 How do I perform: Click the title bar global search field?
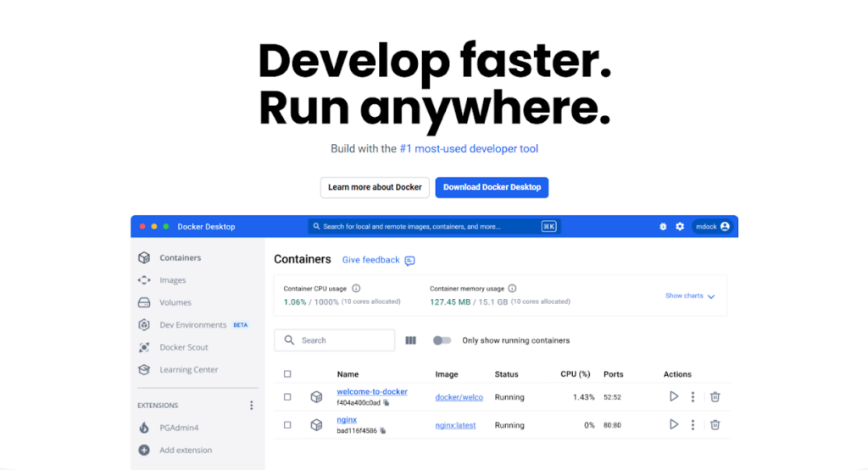tap(434, 227)
